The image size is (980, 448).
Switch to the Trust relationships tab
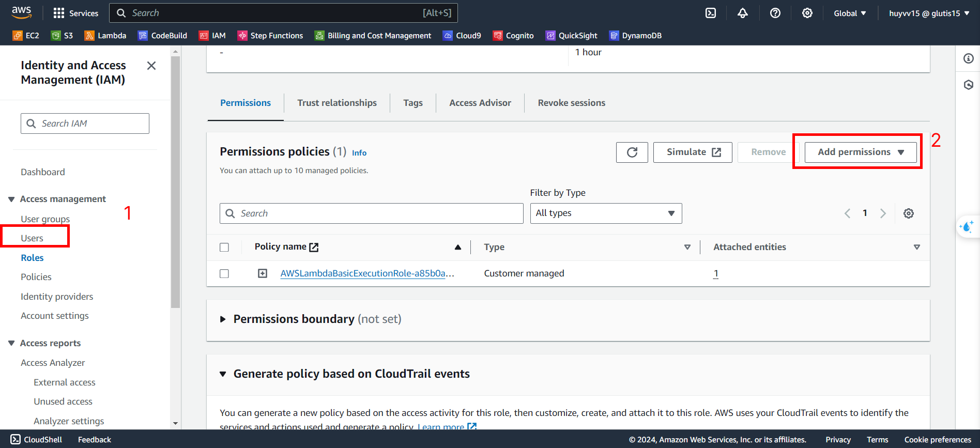point(337,103)
